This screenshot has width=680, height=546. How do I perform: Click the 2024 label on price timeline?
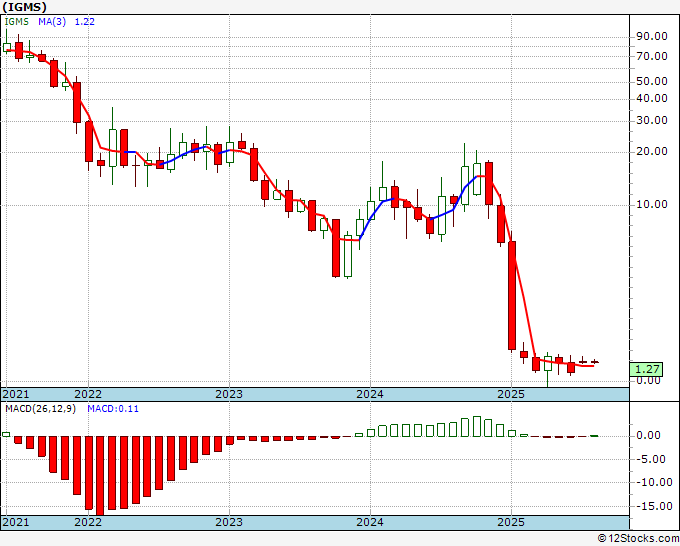click(370, 394)
